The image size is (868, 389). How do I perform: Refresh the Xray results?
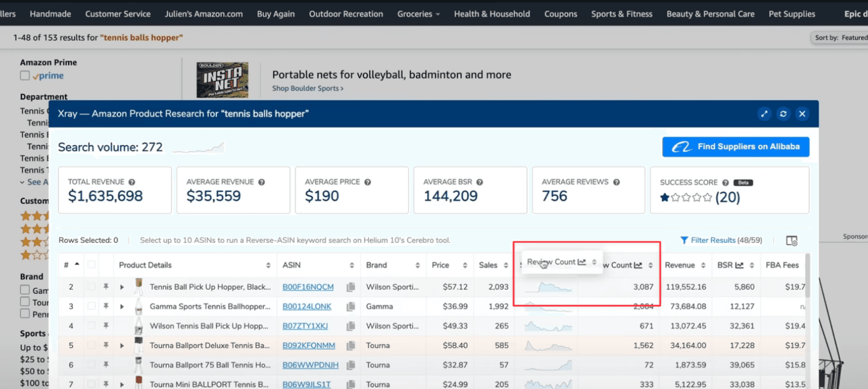tap(783, 114)
